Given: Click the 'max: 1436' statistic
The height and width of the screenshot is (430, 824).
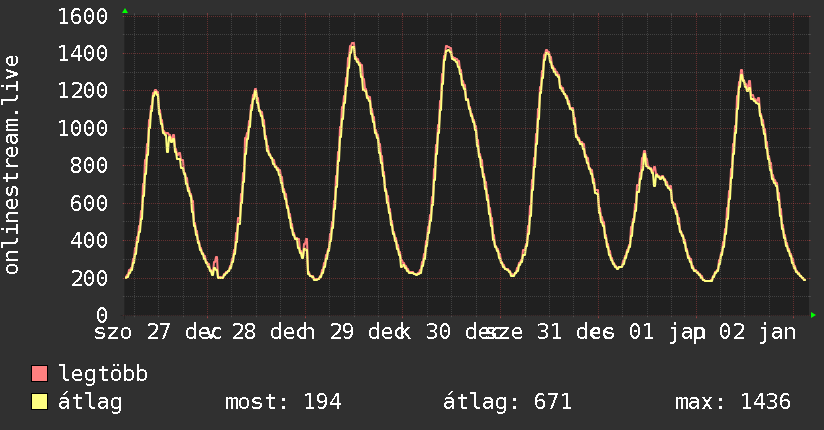Looking at the screenshot, I should [x=732, y=402].
